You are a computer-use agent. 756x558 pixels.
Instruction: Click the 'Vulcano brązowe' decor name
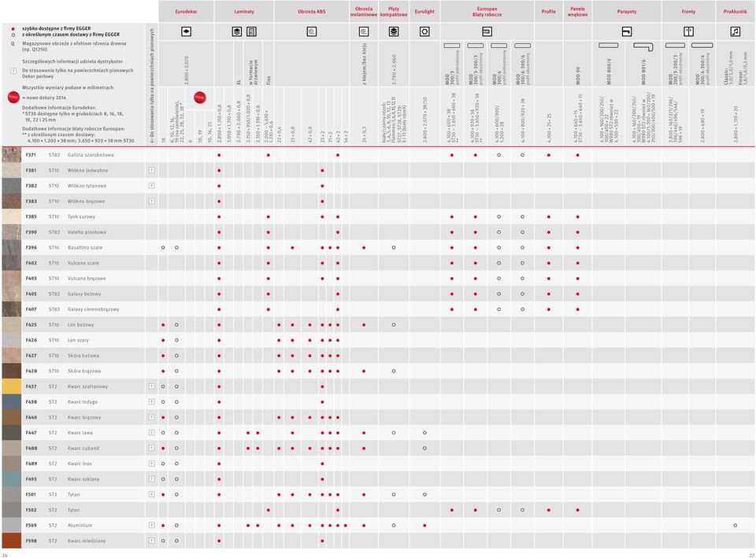coord(87,279)
